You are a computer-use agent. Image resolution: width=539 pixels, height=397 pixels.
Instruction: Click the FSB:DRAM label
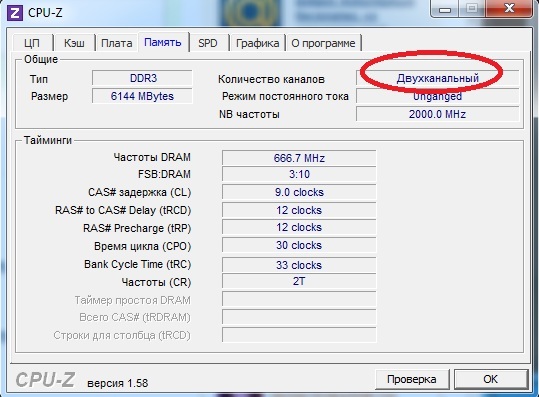click(x=164, y=174)
